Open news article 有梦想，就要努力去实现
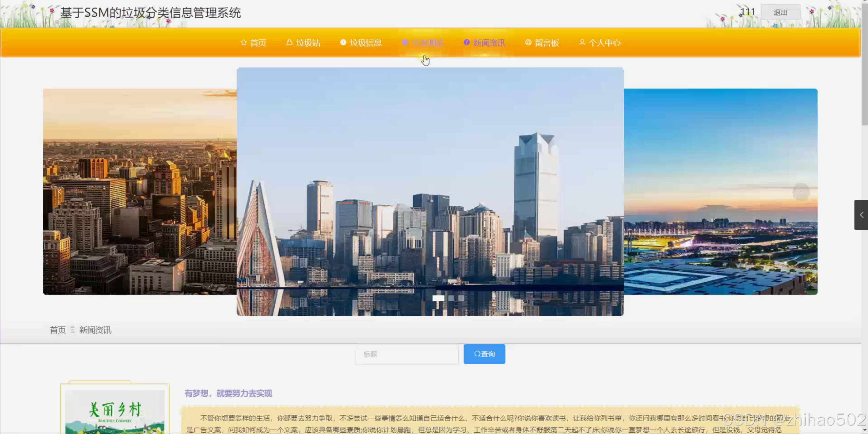The height and width of the screenshot is (434, 868). click(228, 394)
